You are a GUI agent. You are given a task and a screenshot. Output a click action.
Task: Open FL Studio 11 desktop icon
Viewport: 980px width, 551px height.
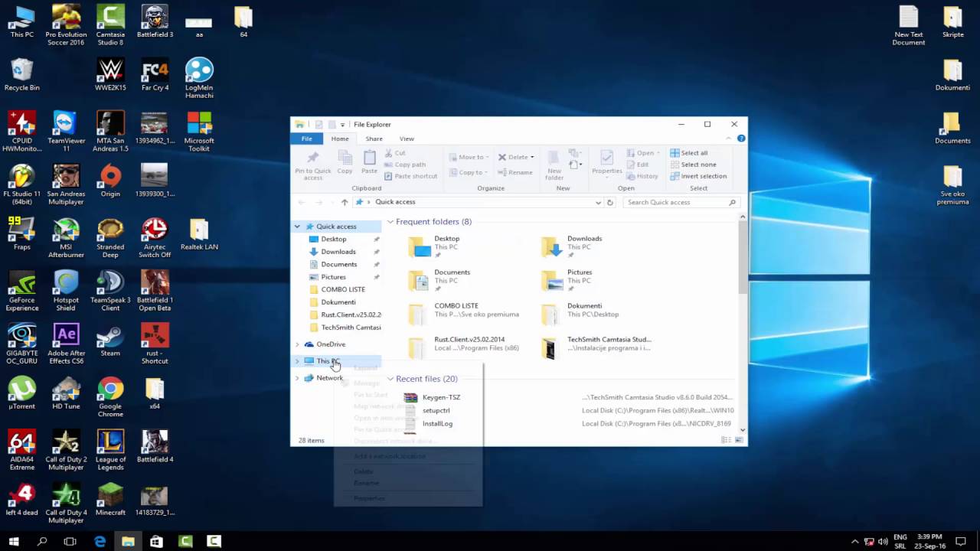[21, 184]
